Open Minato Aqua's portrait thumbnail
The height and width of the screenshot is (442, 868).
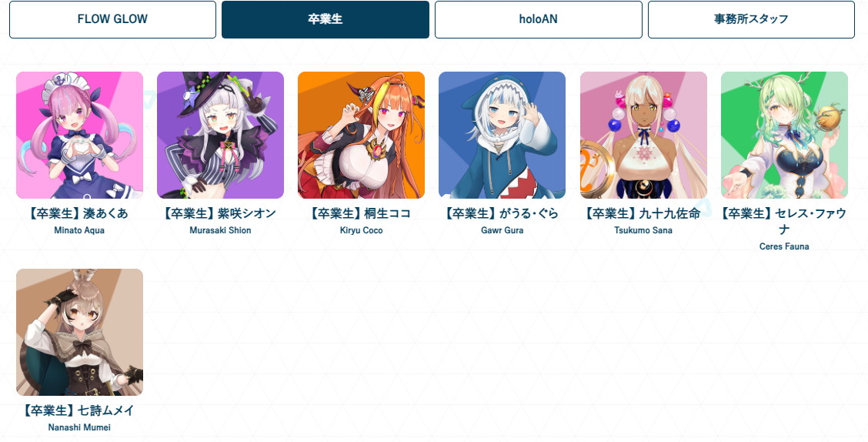point(80,136)
